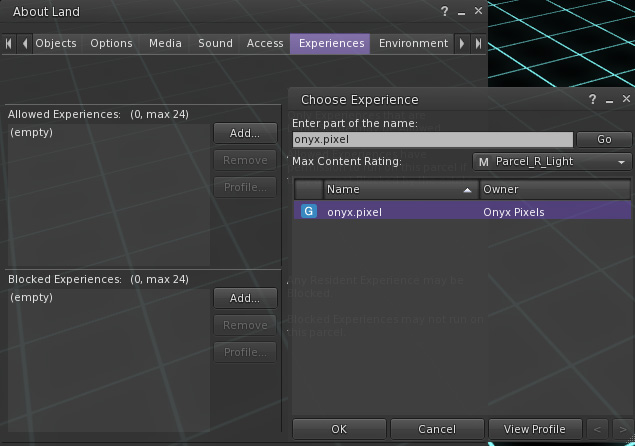Switch to the Objects tab
635x446 pixels.
tap(56, 43)
